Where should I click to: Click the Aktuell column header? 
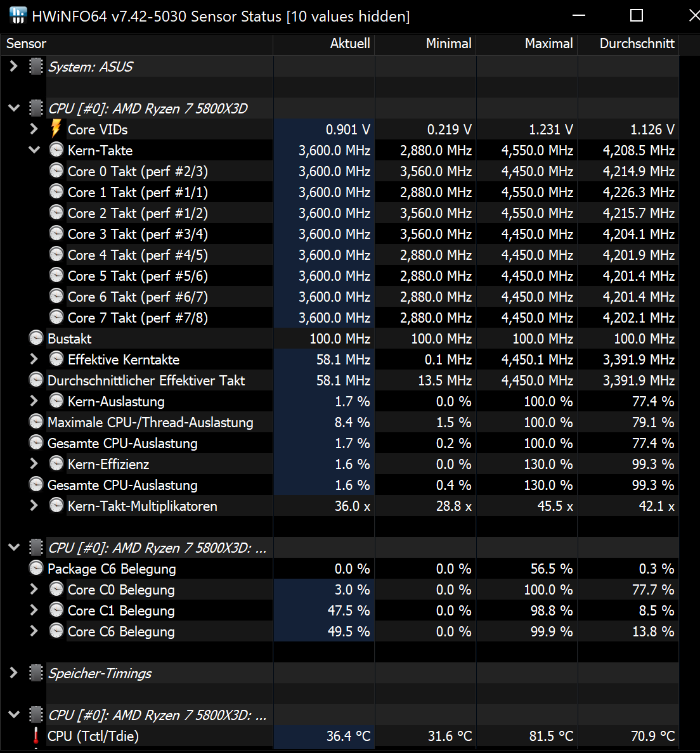point(324,44)
